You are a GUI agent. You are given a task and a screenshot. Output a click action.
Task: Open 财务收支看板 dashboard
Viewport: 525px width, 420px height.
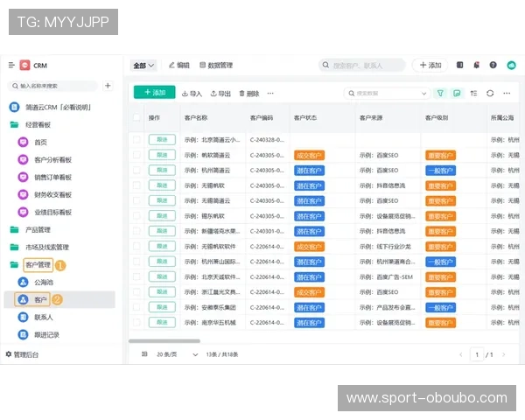click(x=52, y=194)
